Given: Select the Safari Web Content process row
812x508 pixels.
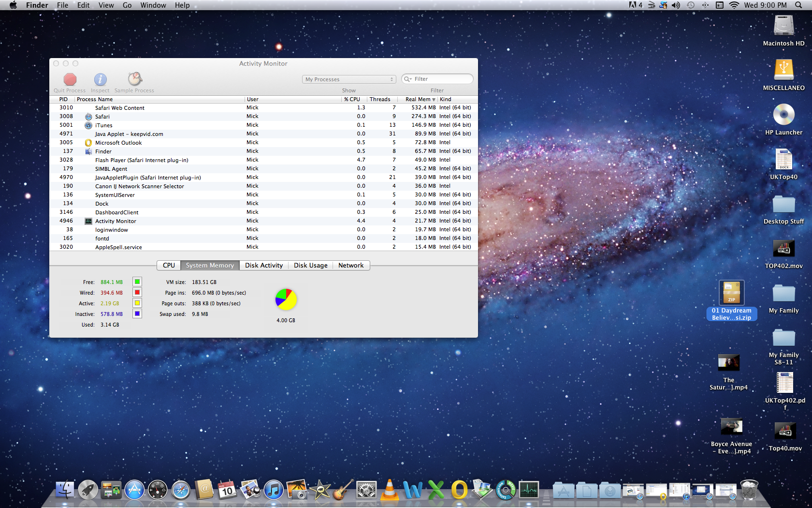Looking at the screenshot, I should (x=119, y=108).
